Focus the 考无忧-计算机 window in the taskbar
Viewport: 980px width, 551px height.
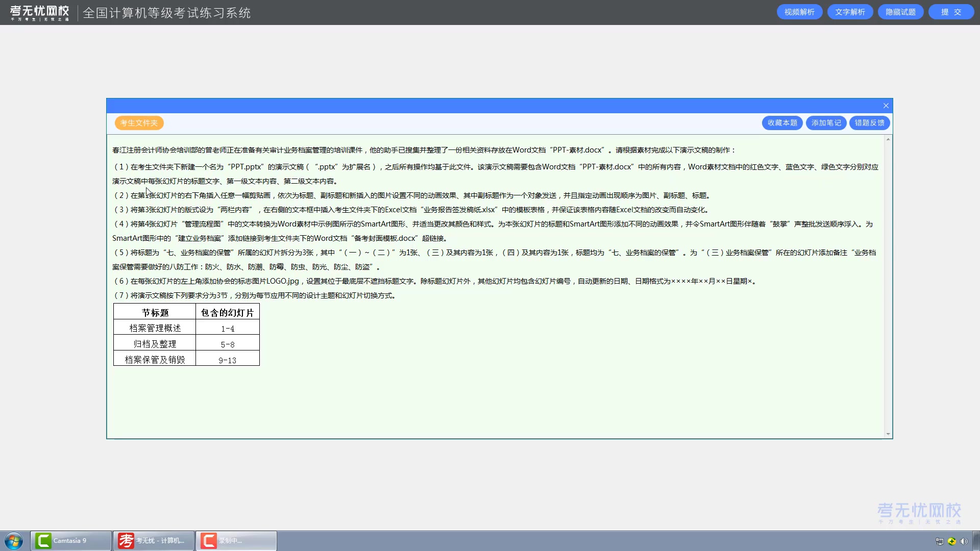tap(153, 540)
